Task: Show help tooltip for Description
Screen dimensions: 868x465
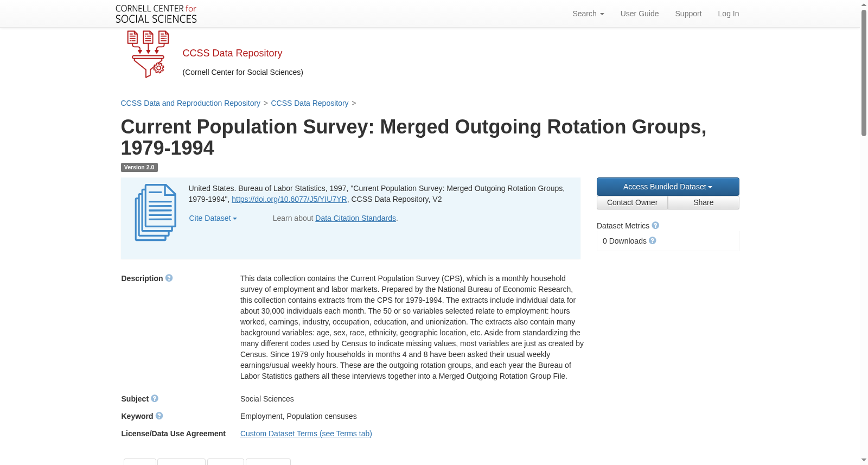Action: click(x=169, y=278)
